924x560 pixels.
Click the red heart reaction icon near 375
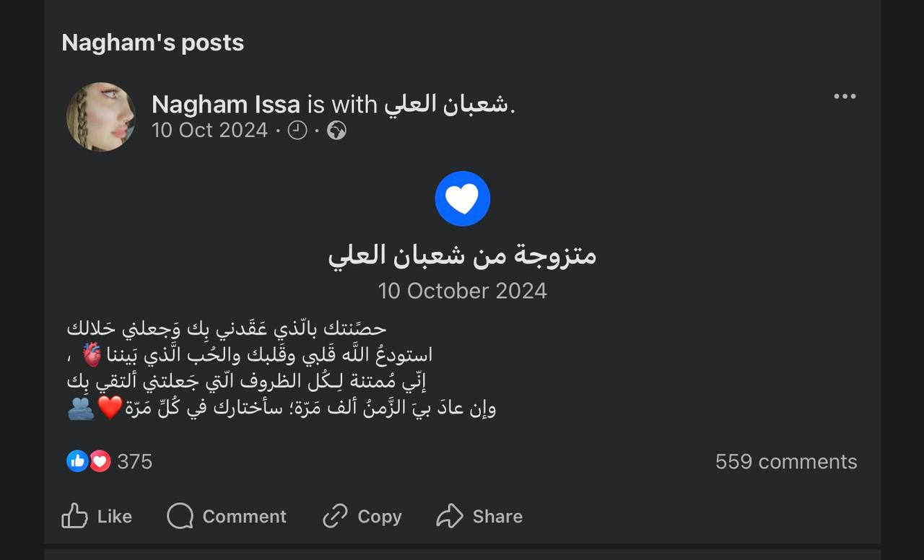point(100,461)
